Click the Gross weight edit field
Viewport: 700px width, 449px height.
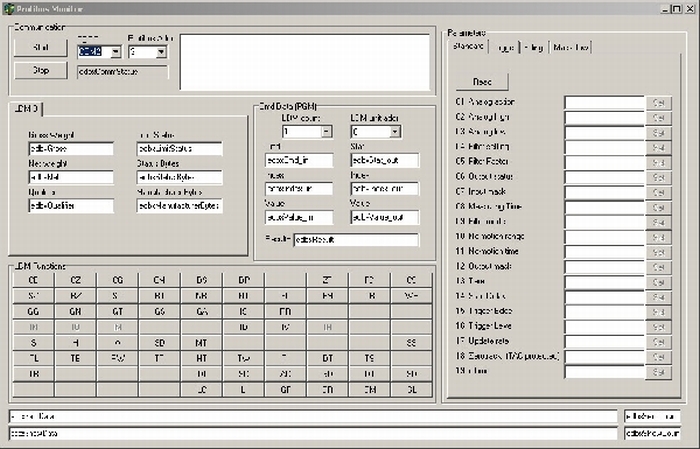[71, 149]
